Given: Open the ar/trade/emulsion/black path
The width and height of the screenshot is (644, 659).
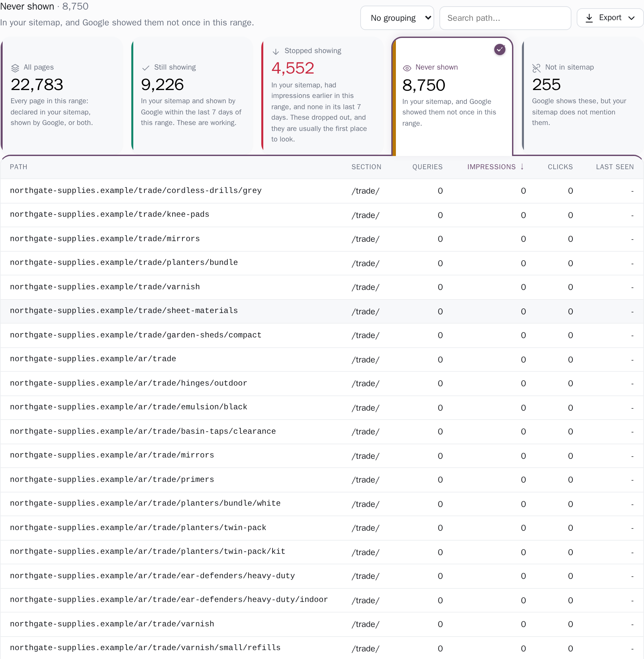Looking at the screenshot, I should coord(129,407).
